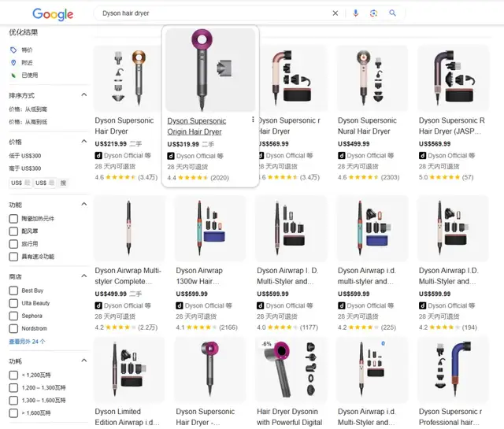Check the 1,300 – 1,600瓦特 checkbox

pyautogui.click(x=13, y=401)
